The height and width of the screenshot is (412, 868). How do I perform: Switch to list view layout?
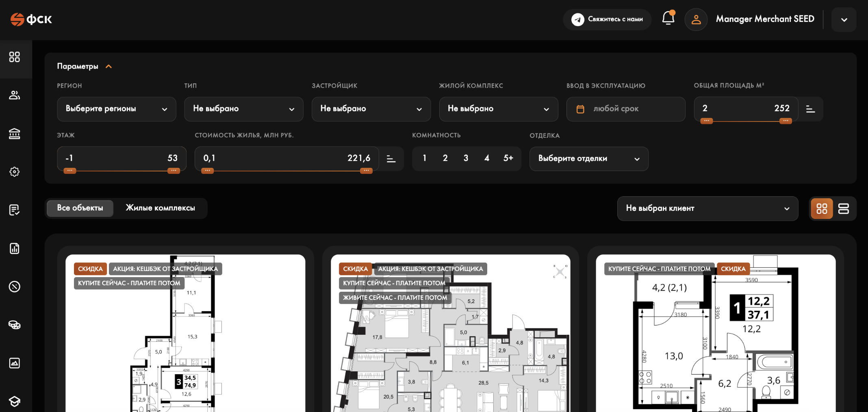pyautogui.click(x=844, y=208)
